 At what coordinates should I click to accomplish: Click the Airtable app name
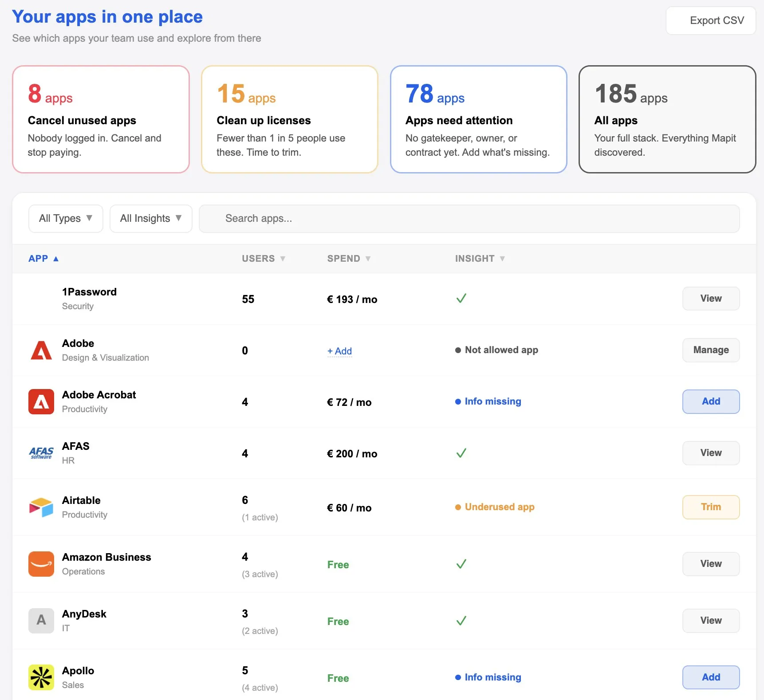(x=81, y=500)
